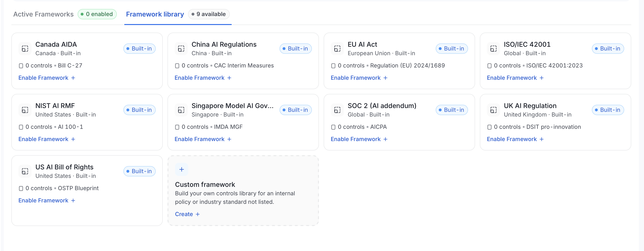The width and height of the screenshot is (644, 251).
Task: Click the Custom framework heading
Action: (205, 184)
